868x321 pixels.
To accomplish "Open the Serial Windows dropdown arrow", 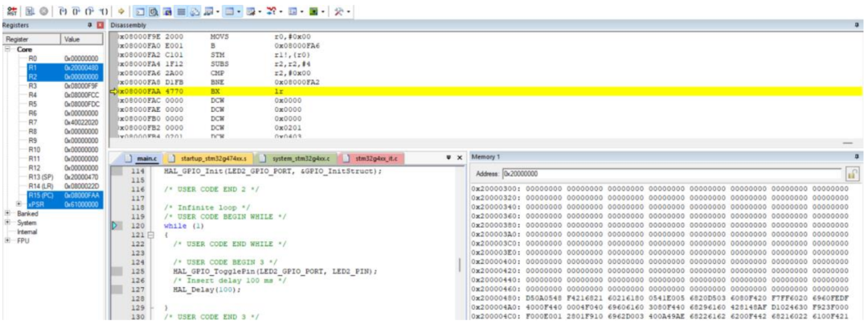I will point(260,10).
